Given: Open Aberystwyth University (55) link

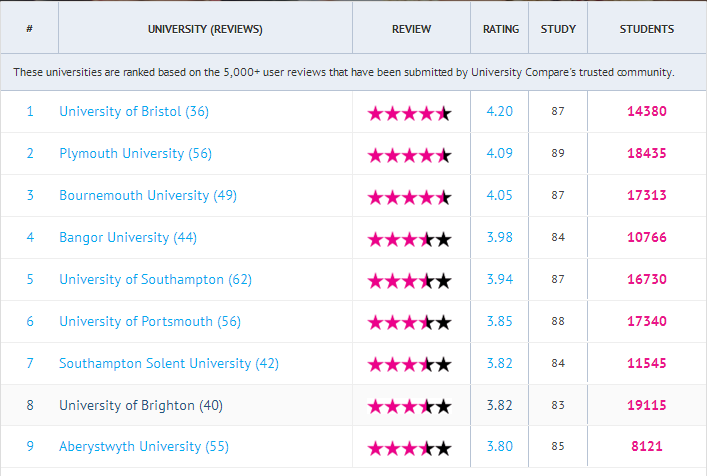Looking at the screenshot, I should coord(144,446).
